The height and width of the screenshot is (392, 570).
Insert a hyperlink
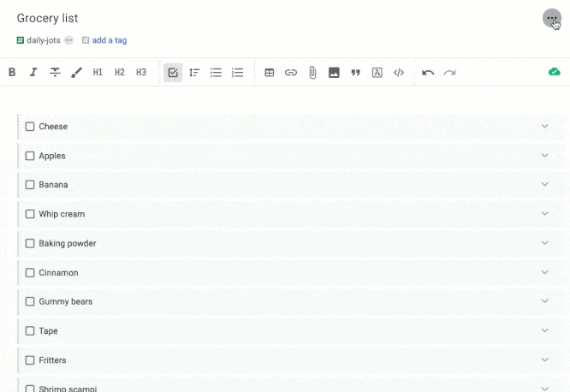(x=291, y=73)
